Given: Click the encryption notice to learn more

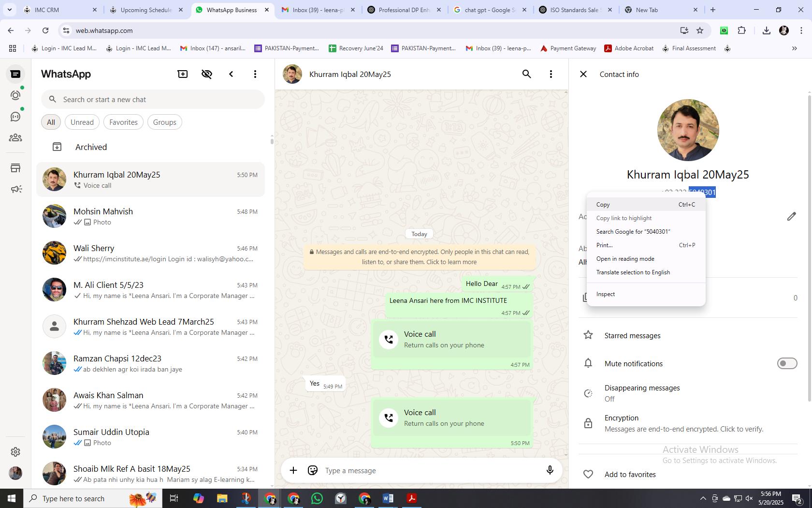Looking at the screenshot, I should [420, 257].
